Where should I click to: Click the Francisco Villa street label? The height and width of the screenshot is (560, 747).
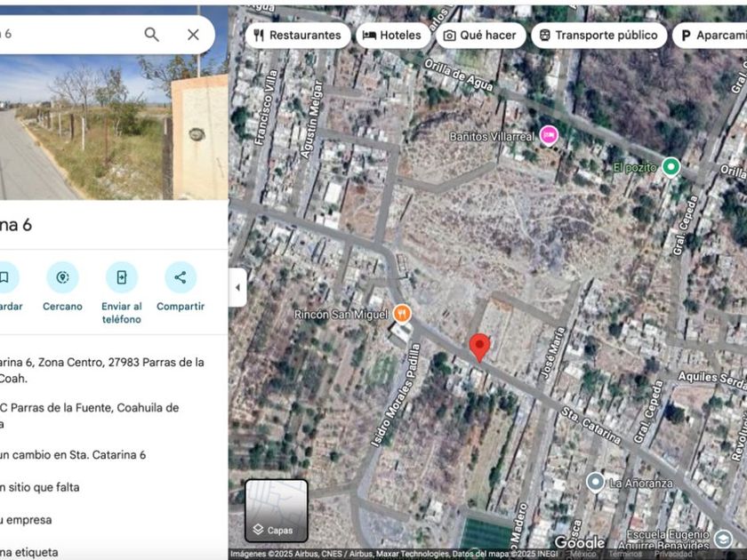(266, 108)
